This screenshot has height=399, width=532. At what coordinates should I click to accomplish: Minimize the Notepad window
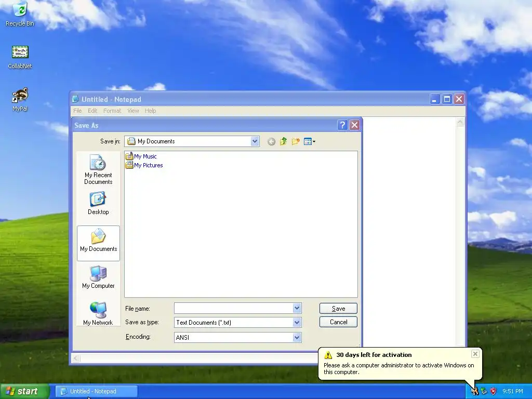click(435, 99)
